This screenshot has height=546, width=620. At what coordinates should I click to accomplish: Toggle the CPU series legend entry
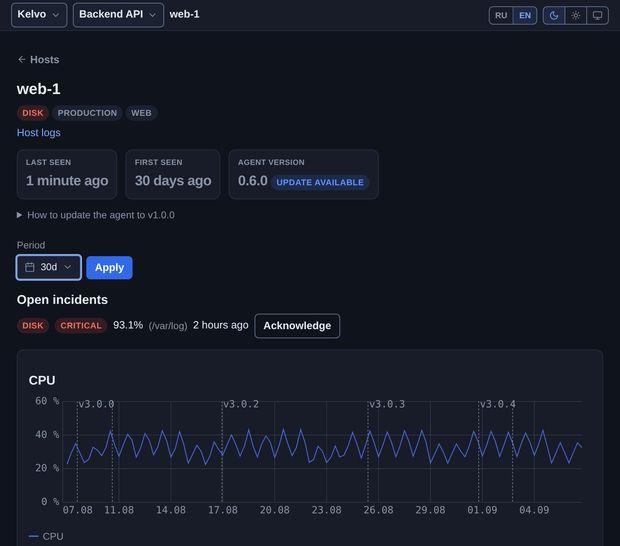(x=46, y=537)
